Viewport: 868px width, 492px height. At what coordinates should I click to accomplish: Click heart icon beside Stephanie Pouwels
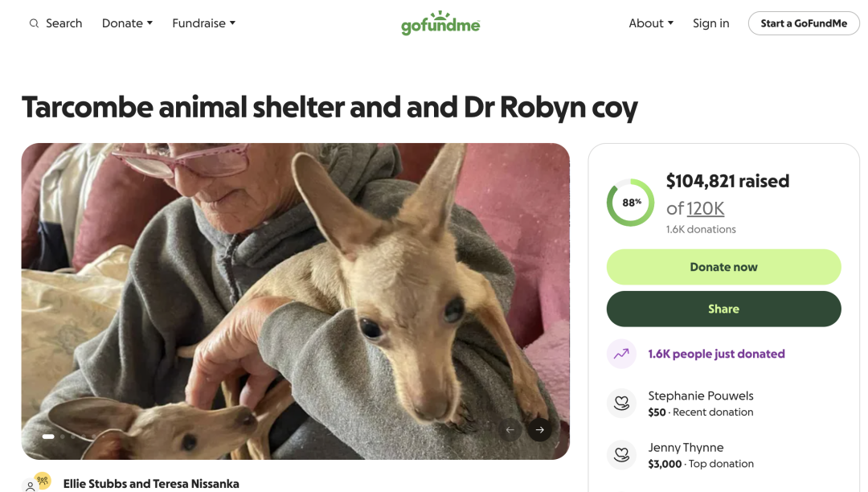tap(621, 404)
